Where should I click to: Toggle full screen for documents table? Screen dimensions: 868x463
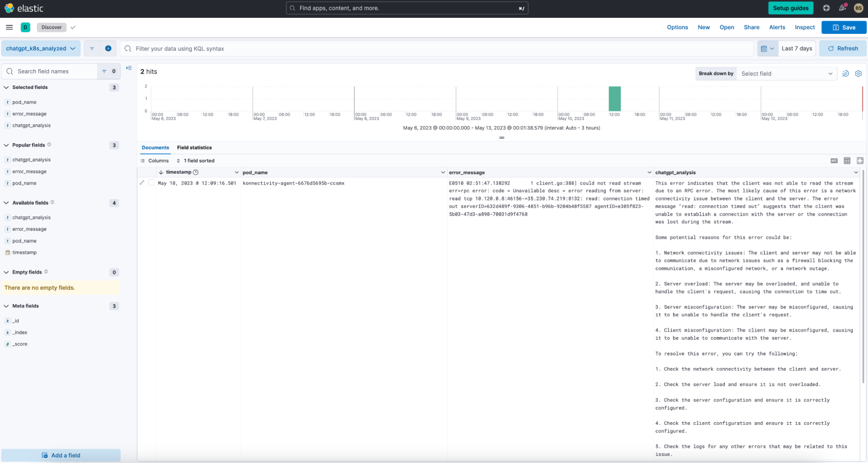coord(860,161)
